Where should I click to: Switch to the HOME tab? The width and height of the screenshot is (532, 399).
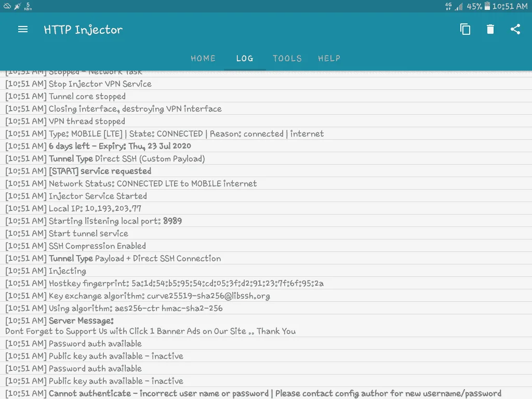pos(203,58)
